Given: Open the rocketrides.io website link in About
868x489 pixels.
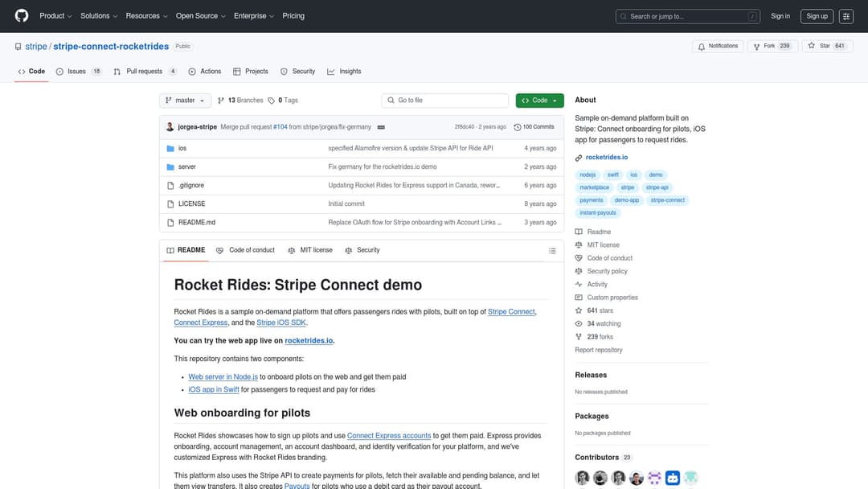Looking at the screenshot, I should (x=607, y=158).
